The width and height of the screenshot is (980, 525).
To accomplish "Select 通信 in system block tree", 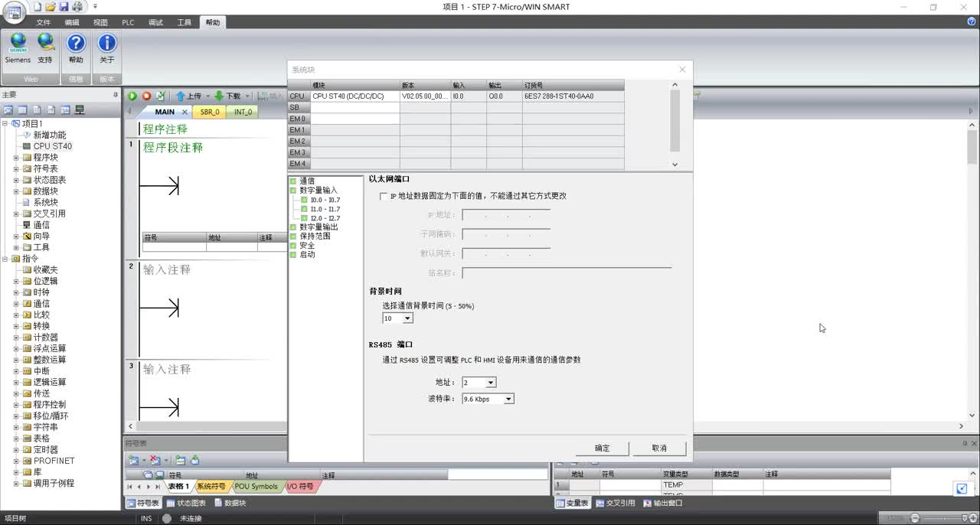I will click(x=307, y=181).
